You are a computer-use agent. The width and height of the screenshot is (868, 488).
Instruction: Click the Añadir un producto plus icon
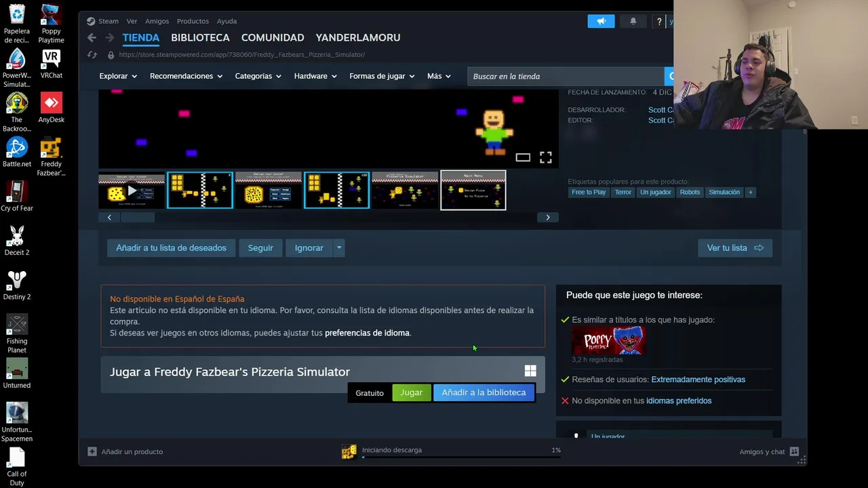click(92, 451)
